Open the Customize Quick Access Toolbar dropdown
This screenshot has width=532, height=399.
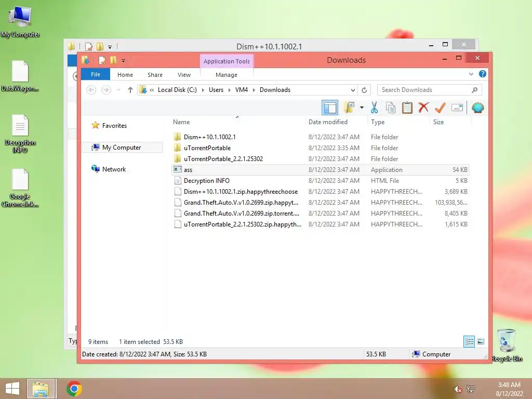coord(124,61)
